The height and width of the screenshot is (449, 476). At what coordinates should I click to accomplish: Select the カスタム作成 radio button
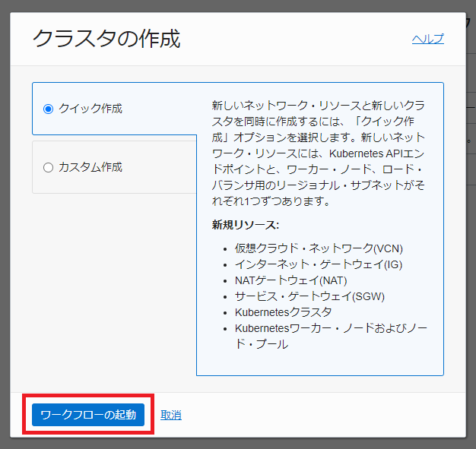[x=48, y=167]
